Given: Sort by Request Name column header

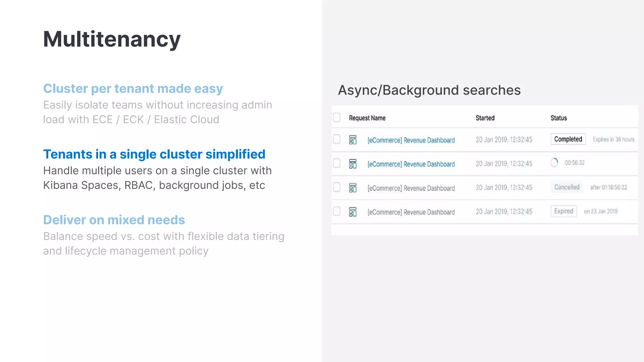Looking at the screenshot, I should coord(367,118).
